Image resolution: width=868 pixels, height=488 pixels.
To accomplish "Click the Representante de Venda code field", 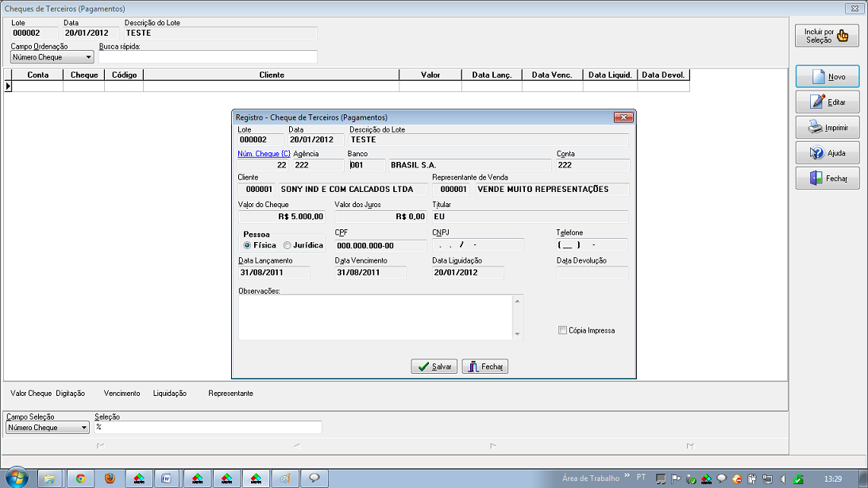I will (450, 189).
